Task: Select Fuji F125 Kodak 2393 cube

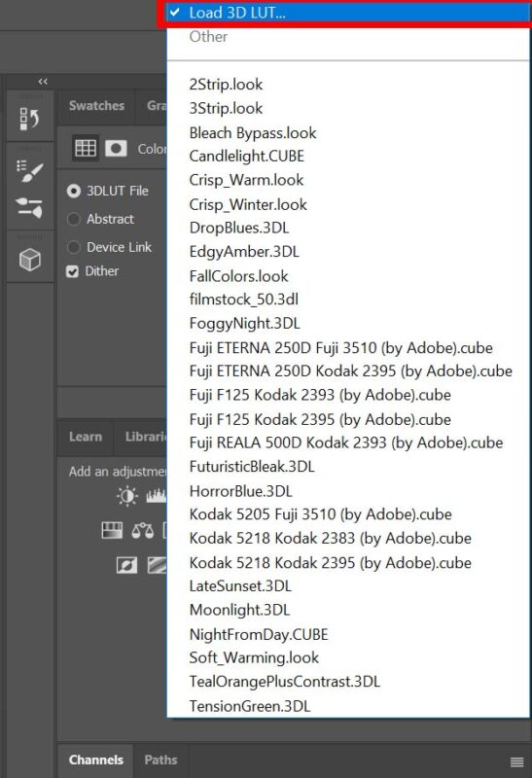Action: pyautogui.click(x=348, y=395)
